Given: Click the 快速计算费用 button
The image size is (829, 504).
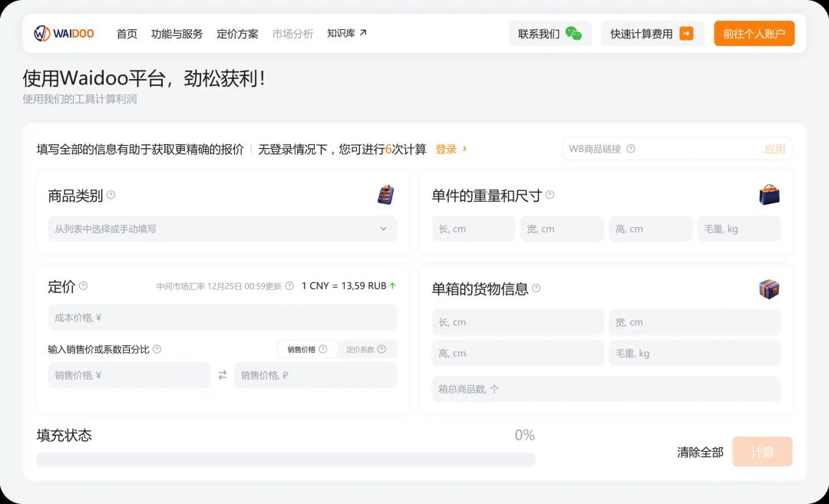Looking at the screenshot, I should [652, 34].
